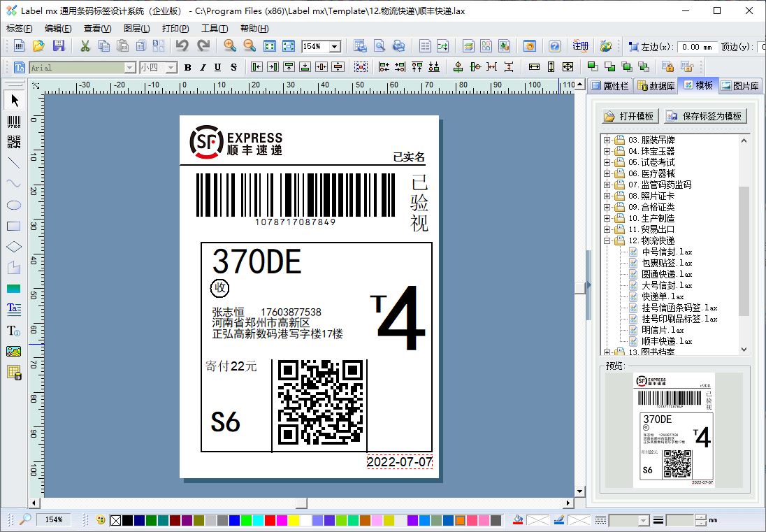Click the 注册 register icon
766x532 pixels.
coord(580,46)
